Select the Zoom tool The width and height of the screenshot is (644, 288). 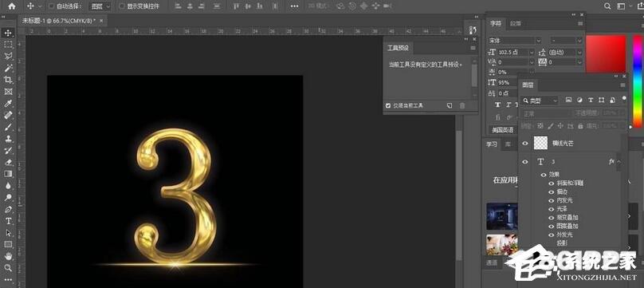(x=8, y=268)
